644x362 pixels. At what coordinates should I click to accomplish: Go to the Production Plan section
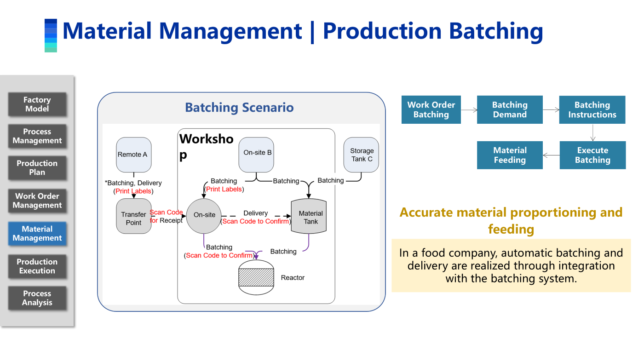point(37,168)
